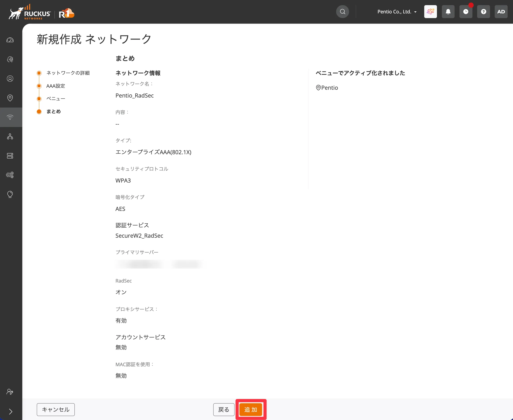
Task: Open the Clients user-circle sidebar icon
Action: 10,79
